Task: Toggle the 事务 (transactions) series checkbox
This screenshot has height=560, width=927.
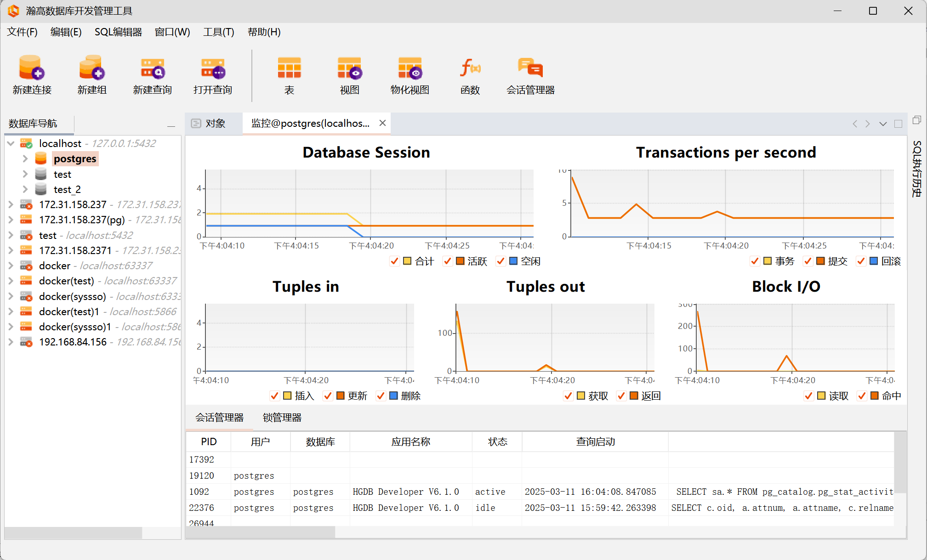Action: coord(754,261)
